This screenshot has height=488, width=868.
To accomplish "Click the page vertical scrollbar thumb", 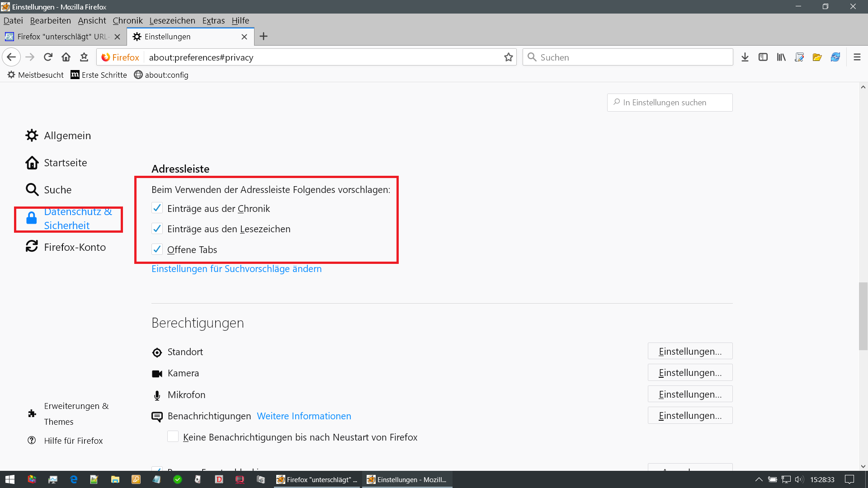I will pos(863,316).
